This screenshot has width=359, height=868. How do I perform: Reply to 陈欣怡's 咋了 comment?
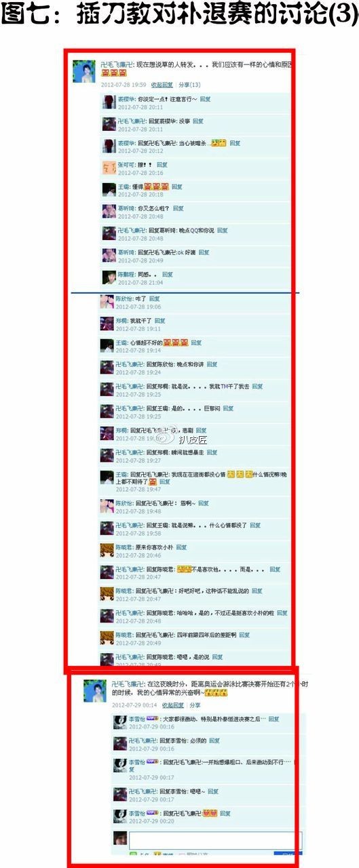click(x=154, y=298)
